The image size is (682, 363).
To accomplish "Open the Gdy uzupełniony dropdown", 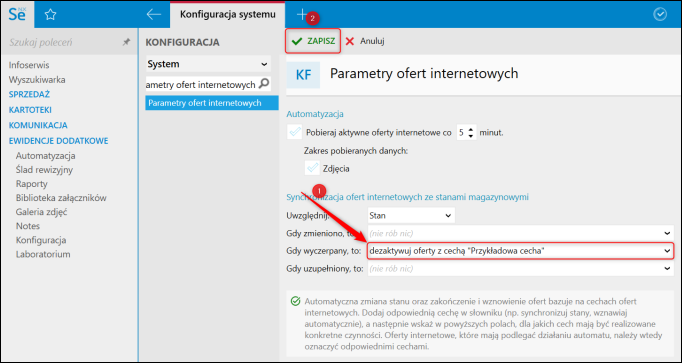I will [520, 269].
